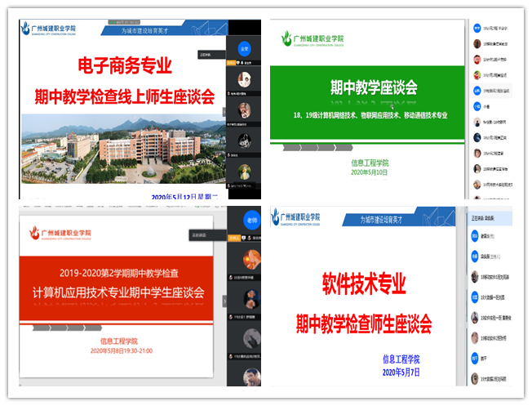Click the first avatar in green slide's participant list
The height and width of the screenshot is (406, 532).
tap(477, 29)
